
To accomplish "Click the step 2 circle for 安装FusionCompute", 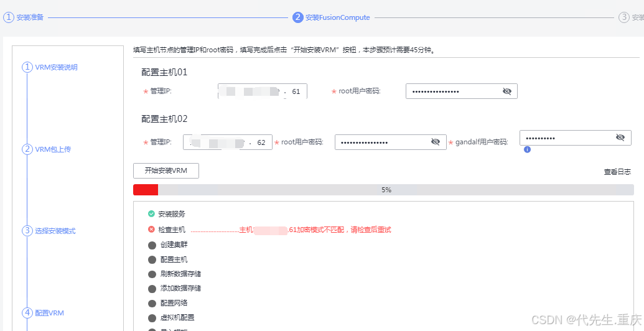I will coord(298,17).
